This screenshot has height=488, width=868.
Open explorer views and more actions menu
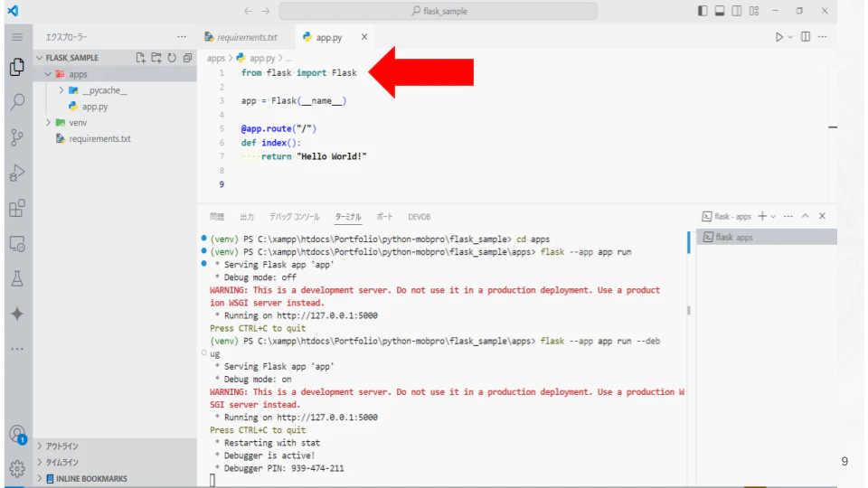pyautogui.click(x=182, y=37)
